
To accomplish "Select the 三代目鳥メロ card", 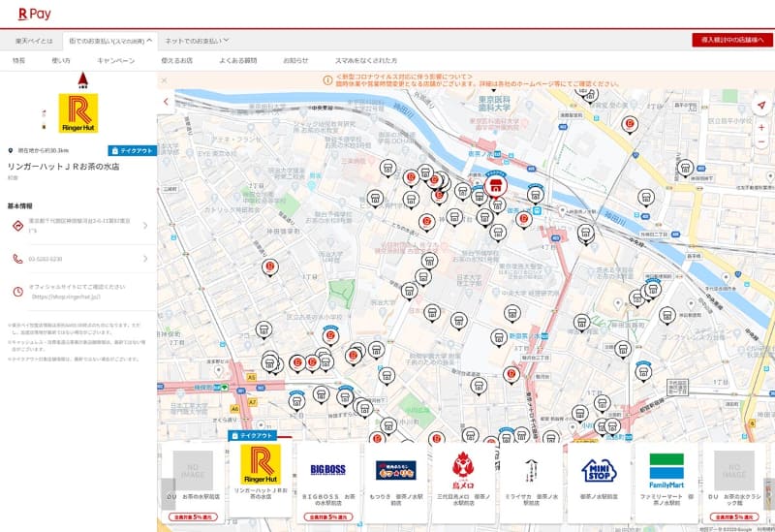I will point(463,482).
